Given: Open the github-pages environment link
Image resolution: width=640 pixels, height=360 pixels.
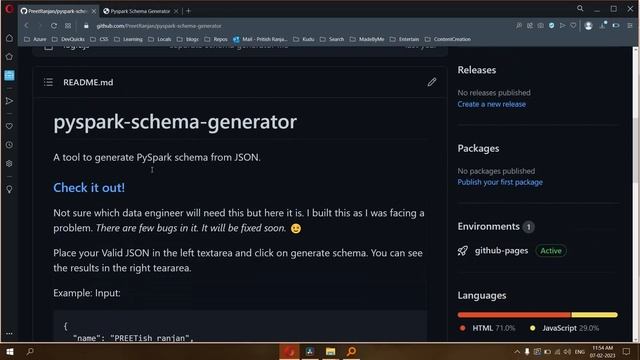Looking at the screenshot, I should tap(501, 251).
